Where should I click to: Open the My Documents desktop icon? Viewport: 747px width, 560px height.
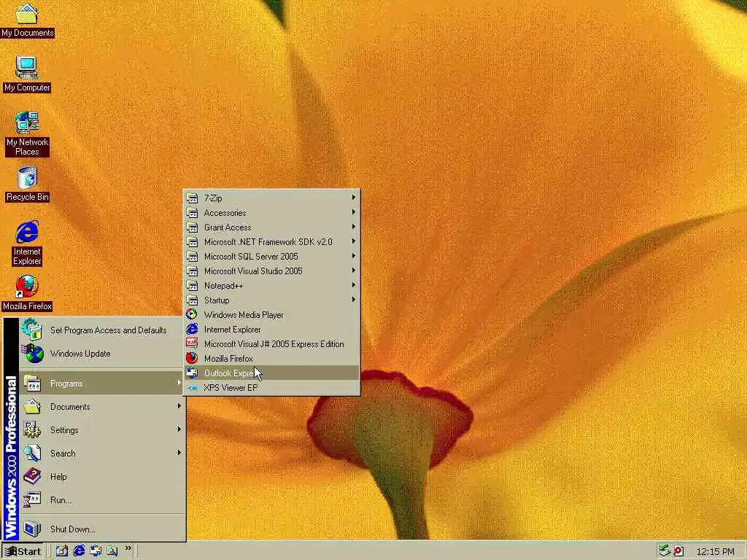pos(27,20)
